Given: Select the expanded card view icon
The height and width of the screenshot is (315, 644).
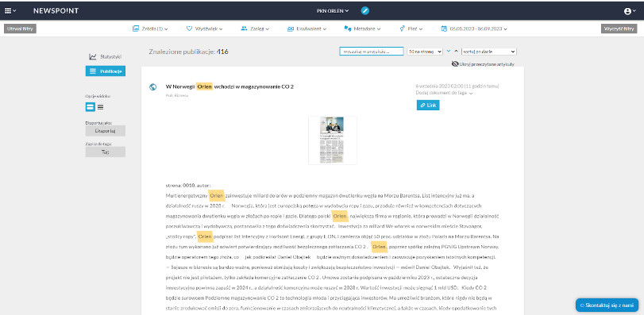Looking at the screenshot, I should point(90,107).
